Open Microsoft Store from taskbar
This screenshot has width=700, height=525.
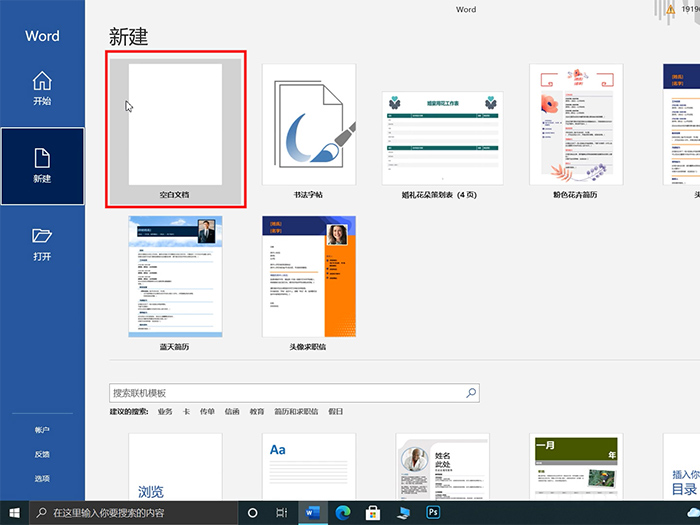click(x=373, y=513)
